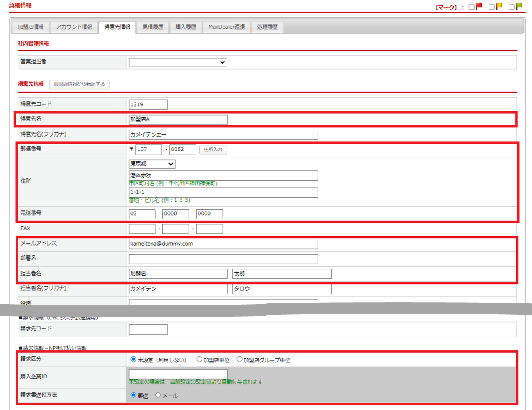Click the yellow flag mark icon

(499, 7)
